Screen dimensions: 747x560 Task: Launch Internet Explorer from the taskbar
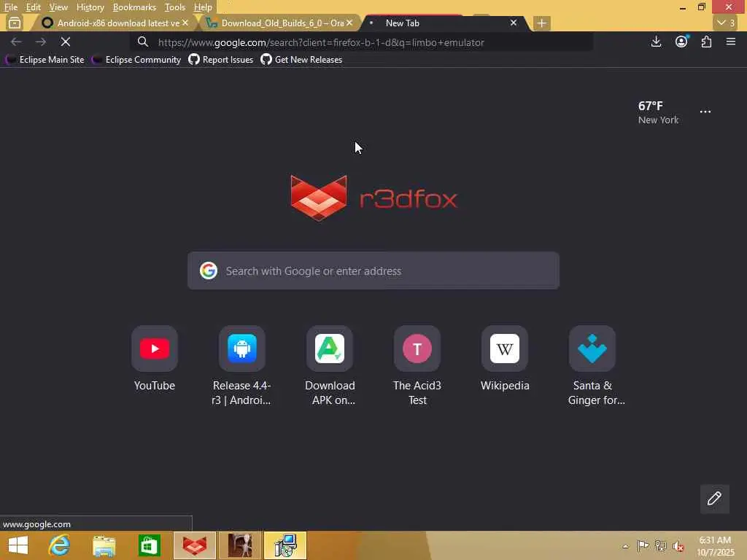coord(59,545)
